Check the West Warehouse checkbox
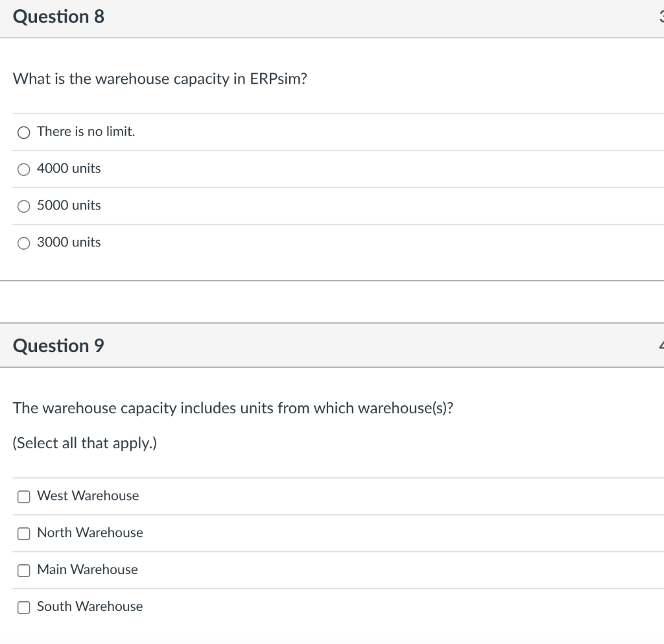The width and height of the screenshot is (664, 644). (23, 496)
